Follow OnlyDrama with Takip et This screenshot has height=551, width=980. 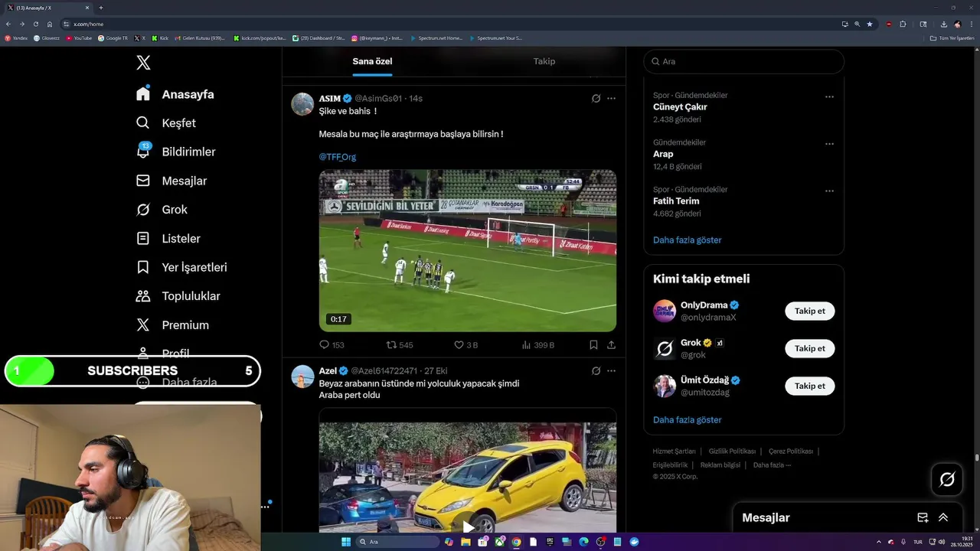point(809,311)
